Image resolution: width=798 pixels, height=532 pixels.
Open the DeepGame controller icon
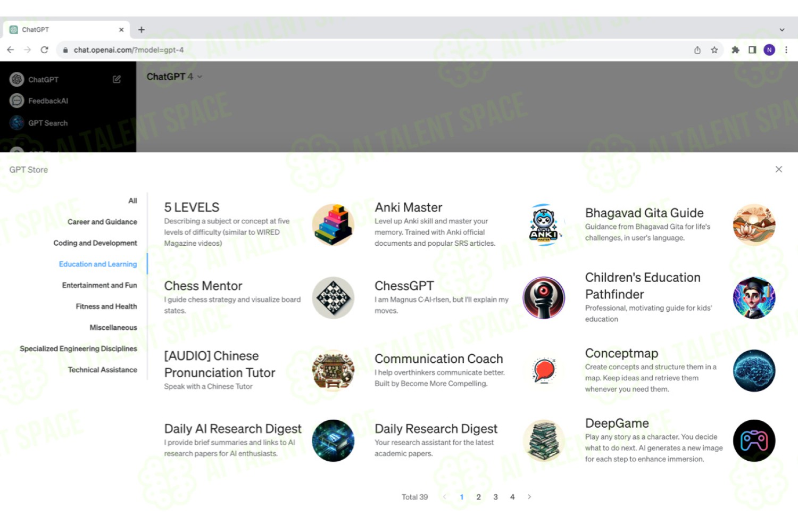pos(754,440)
